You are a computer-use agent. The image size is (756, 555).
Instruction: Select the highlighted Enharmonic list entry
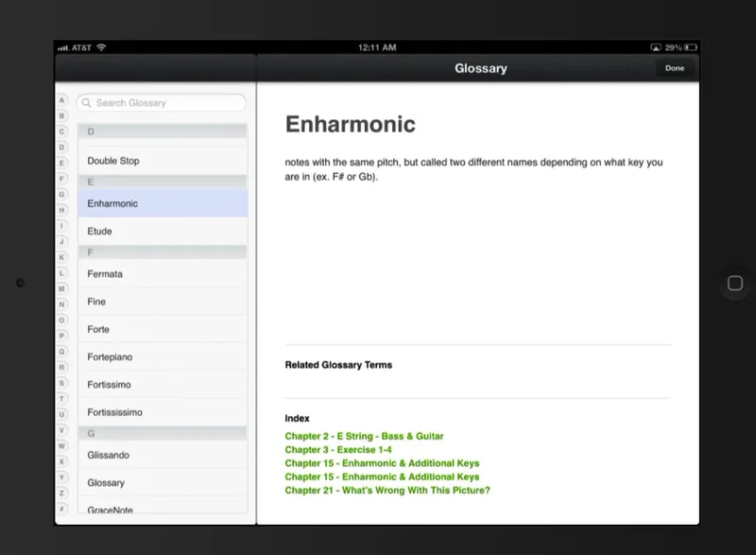pos(163,203)
